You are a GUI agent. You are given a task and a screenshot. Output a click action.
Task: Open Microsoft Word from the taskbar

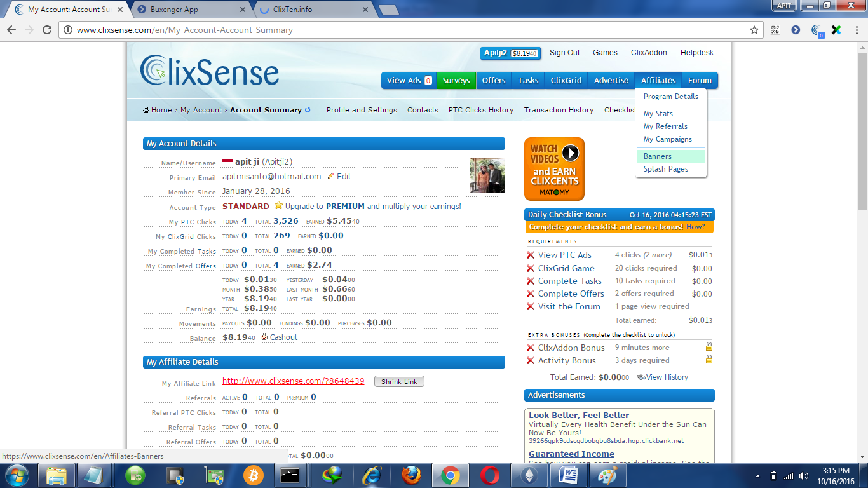[x=569, y=475]
